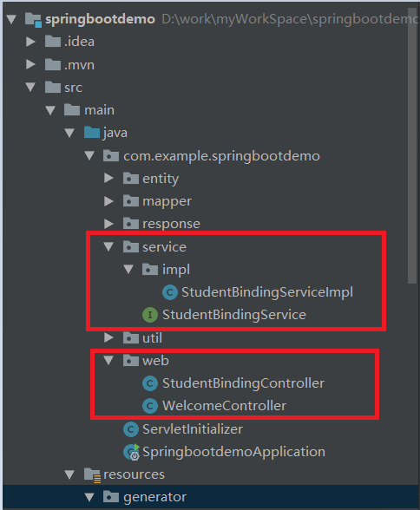Open StudentBindingService interface name

tap(234, 315)
